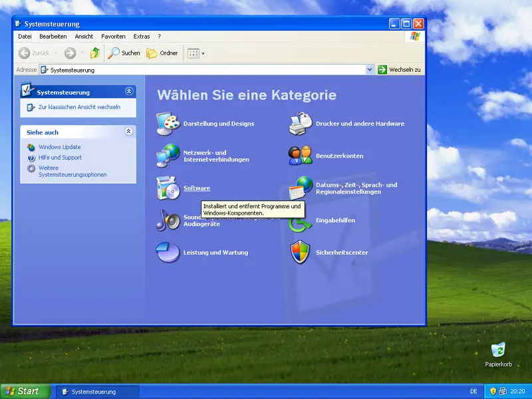Go up one folder level with the green arrow
This screenshot has height=399, width=532.
pos(94,53)
